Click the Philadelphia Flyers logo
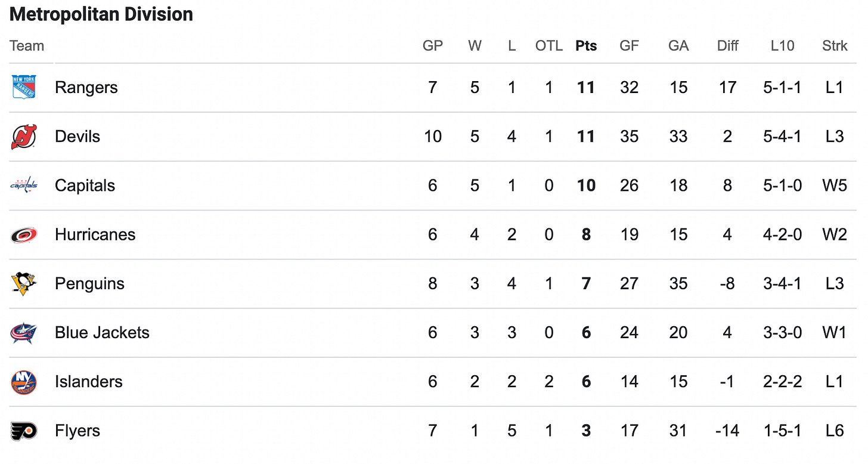 pos(24,431)
